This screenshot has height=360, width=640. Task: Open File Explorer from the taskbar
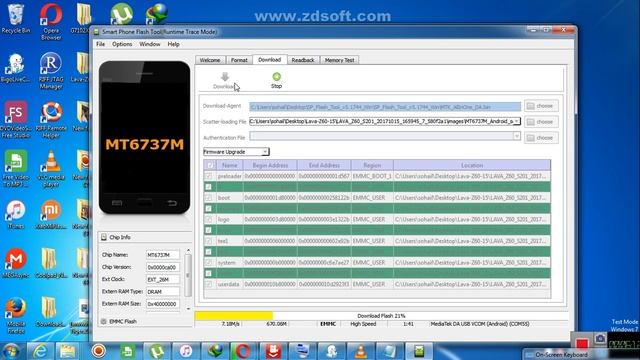pos(68,351)
